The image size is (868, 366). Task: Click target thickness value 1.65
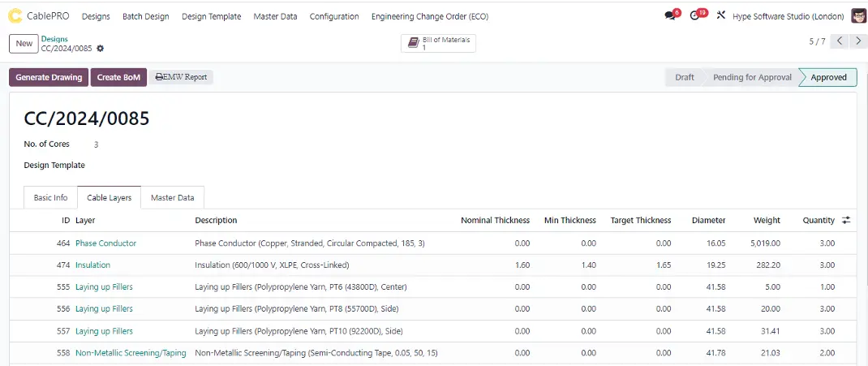pyautogui.click(x=664, y=265)
